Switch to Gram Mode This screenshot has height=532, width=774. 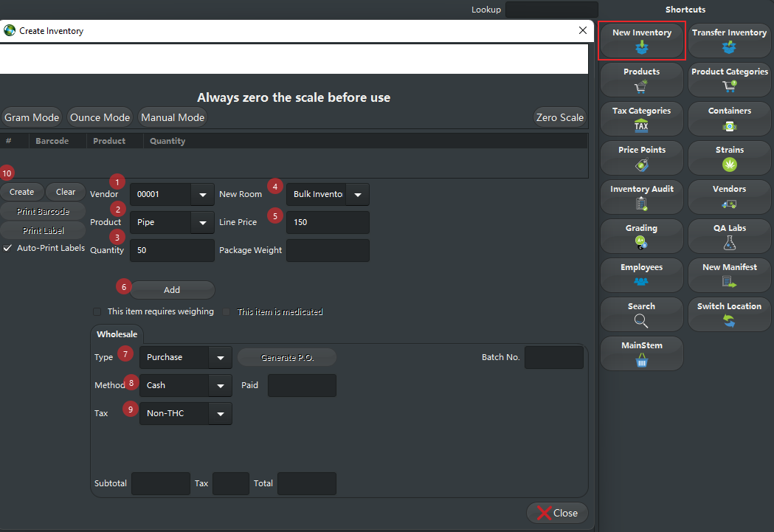[x=32, y=117]
